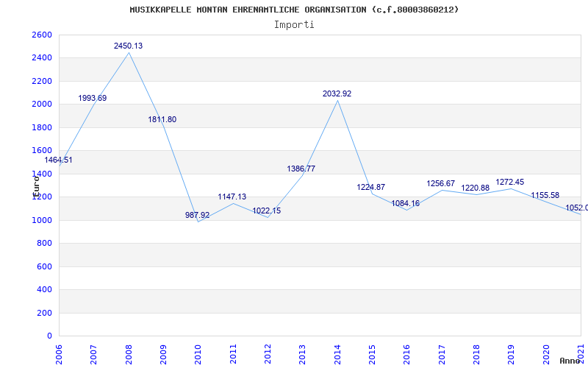Viewport: 588px width, 368px height.
Task: Select the 1811.80 data label
Action: tap(162, 119)
